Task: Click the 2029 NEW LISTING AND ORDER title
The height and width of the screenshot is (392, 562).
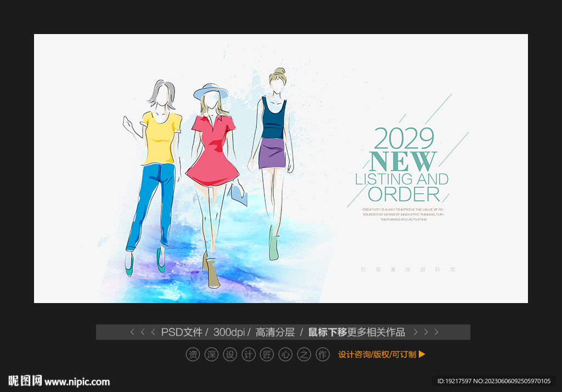Action: coord(403,165)
